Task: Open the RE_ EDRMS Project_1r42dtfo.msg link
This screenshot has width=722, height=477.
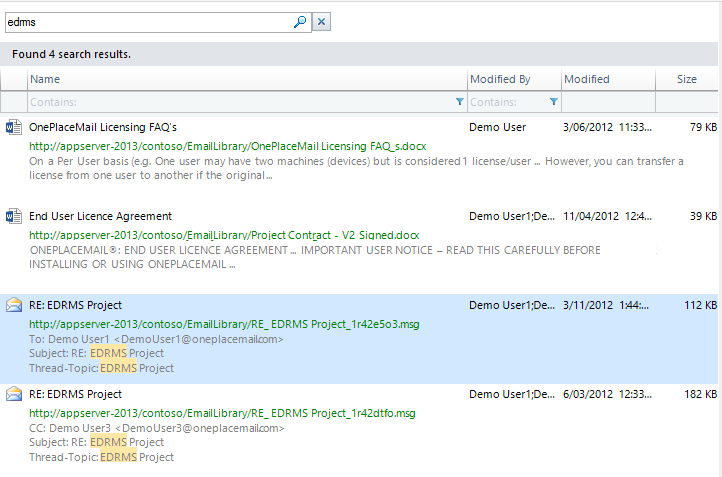Action: 221,413
